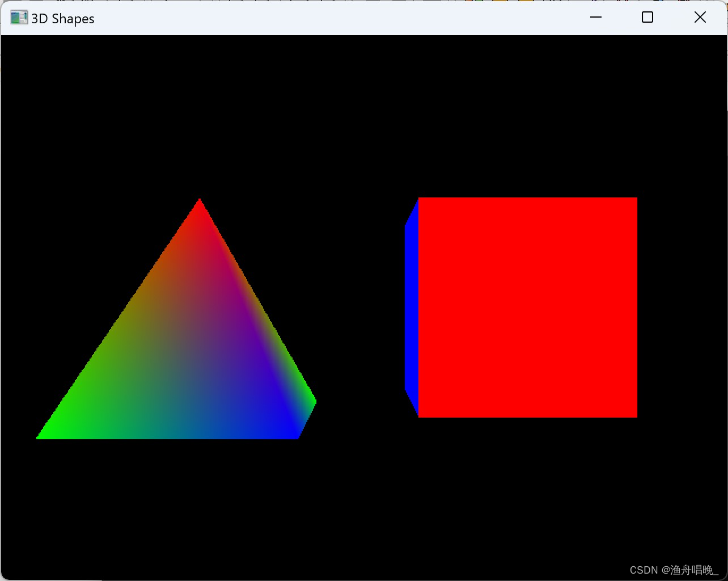Viewport: 728px width, 581px height.
Task: Click the 3D Shapes window app icon
Action: click(19, 18)
